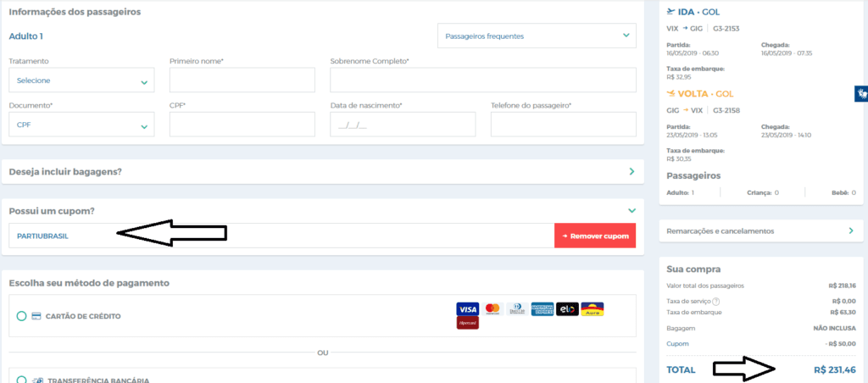Open the Documento CPF dropdown
868x383 pixels.
coord(81,125)
